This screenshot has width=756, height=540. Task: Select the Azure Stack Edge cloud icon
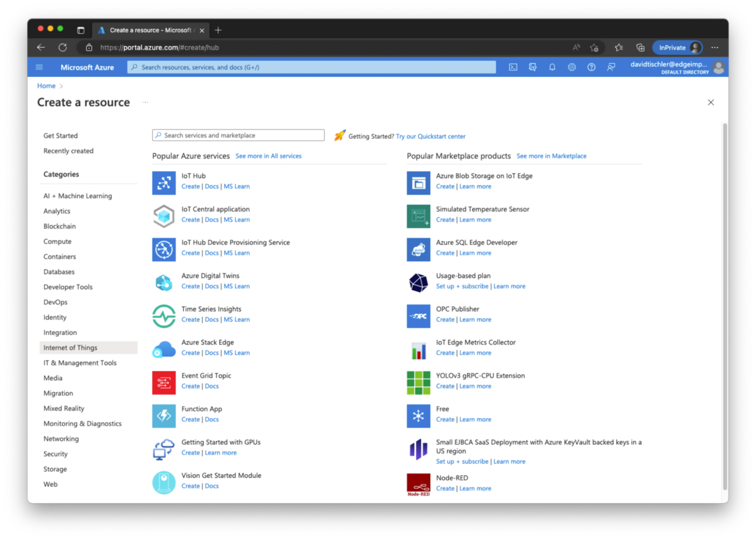point(164,349)
